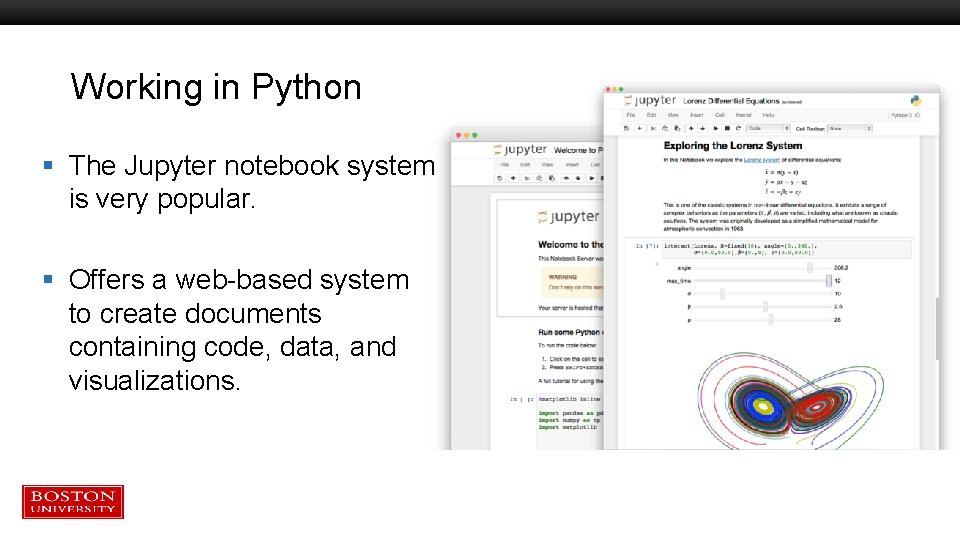Click the kernel status circle beside Python 3
Image resolution: width=960 pixels, height=540 pixels.
pos(917,115)
